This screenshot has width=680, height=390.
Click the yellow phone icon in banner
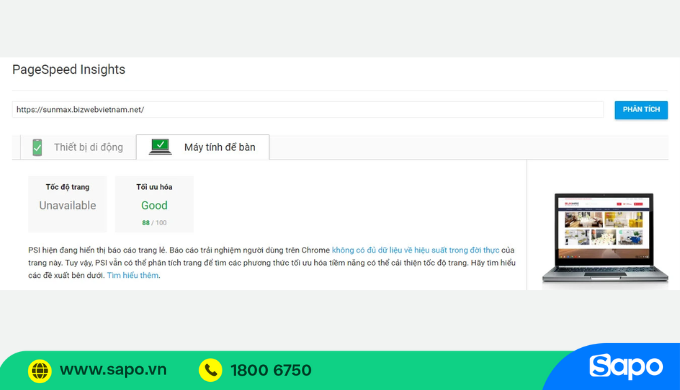click(211, 370)
